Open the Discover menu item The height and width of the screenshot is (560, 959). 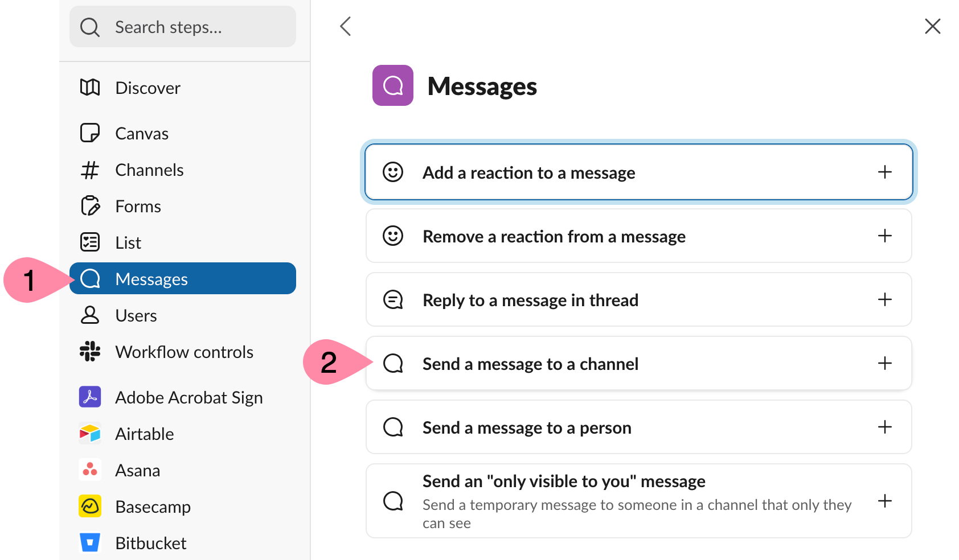pos(147,88)
